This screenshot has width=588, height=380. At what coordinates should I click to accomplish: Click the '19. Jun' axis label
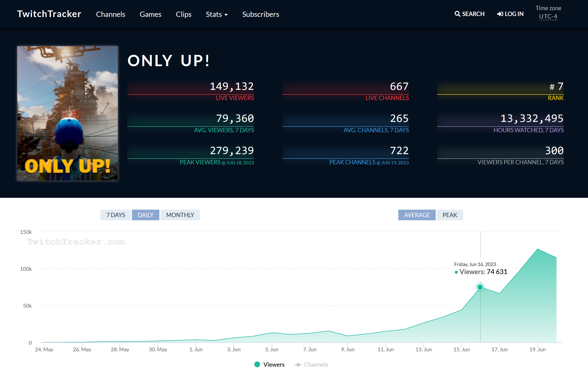(x=537, y=349)
